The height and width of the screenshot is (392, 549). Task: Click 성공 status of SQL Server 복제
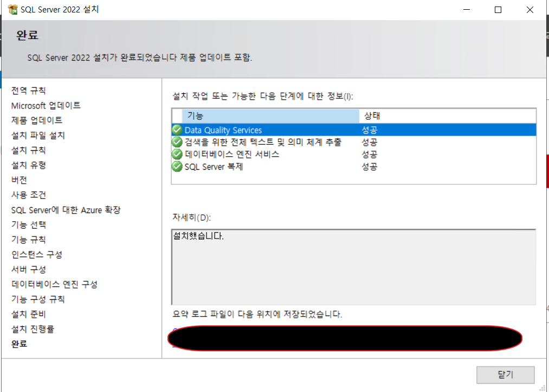(370, 166)
